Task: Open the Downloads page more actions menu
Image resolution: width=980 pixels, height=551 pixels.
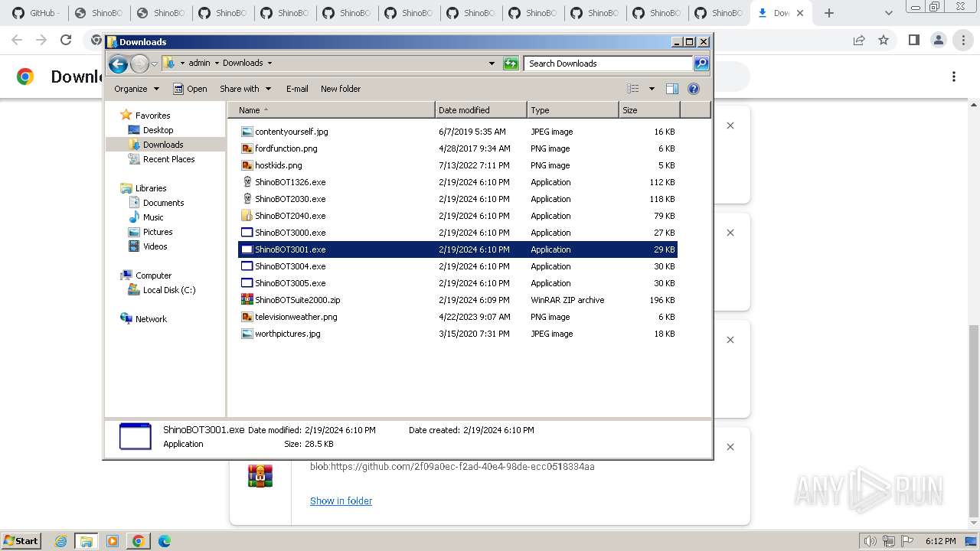Action: pos(954,77)
